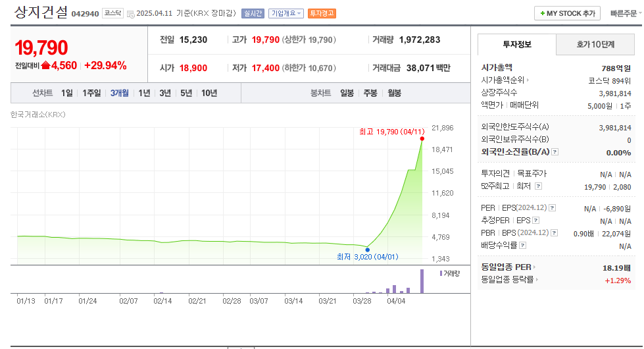
Task: Click the calendar icon before the date
Action: point(131,14)
